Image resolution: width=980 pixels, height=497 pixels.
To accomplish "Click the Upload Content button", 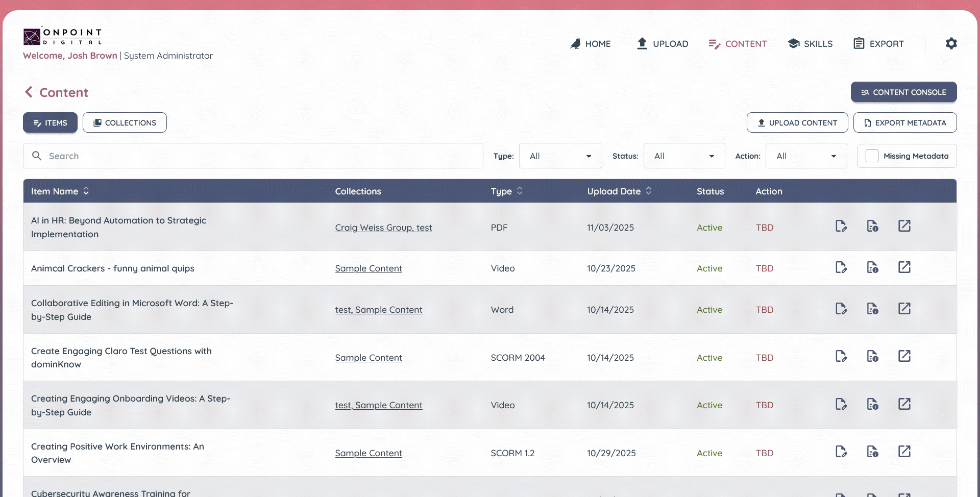I will 797,123.
